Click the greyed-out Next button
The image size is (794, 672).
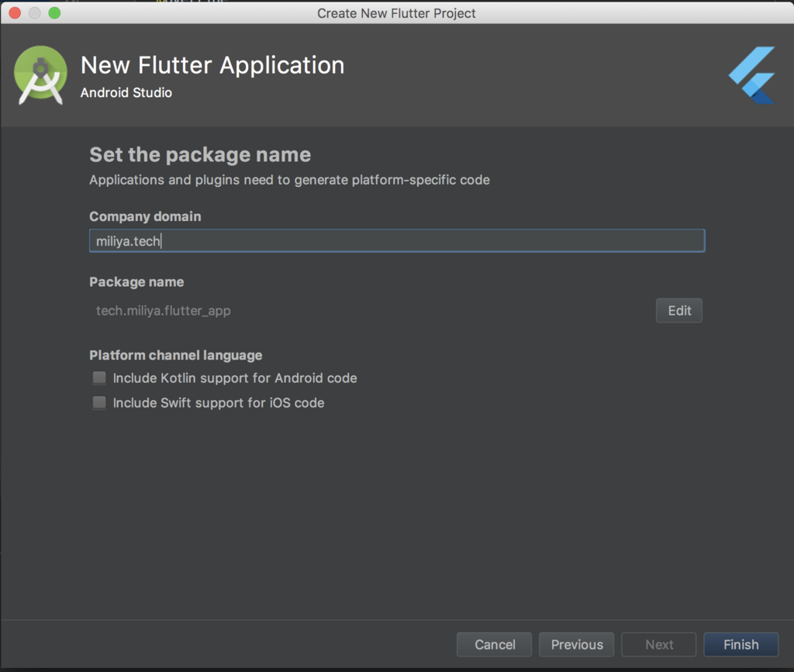(x=659, y=645)
